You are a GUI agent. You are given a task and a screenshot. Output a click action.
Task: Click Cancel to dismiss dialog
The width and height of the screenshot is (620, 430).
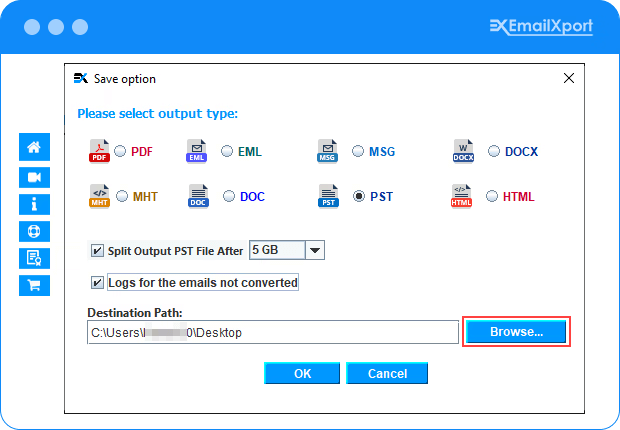click(x=387, y=373)
